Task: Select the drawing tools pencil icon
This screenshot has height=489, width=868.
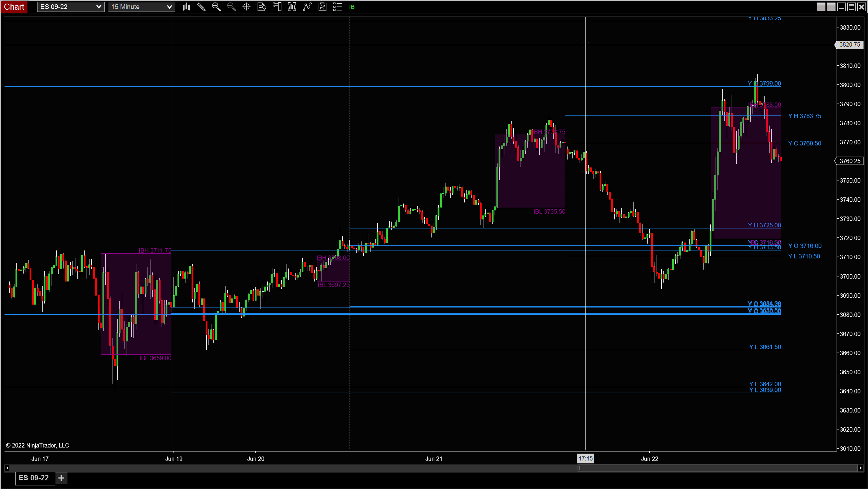Action: 201,7
